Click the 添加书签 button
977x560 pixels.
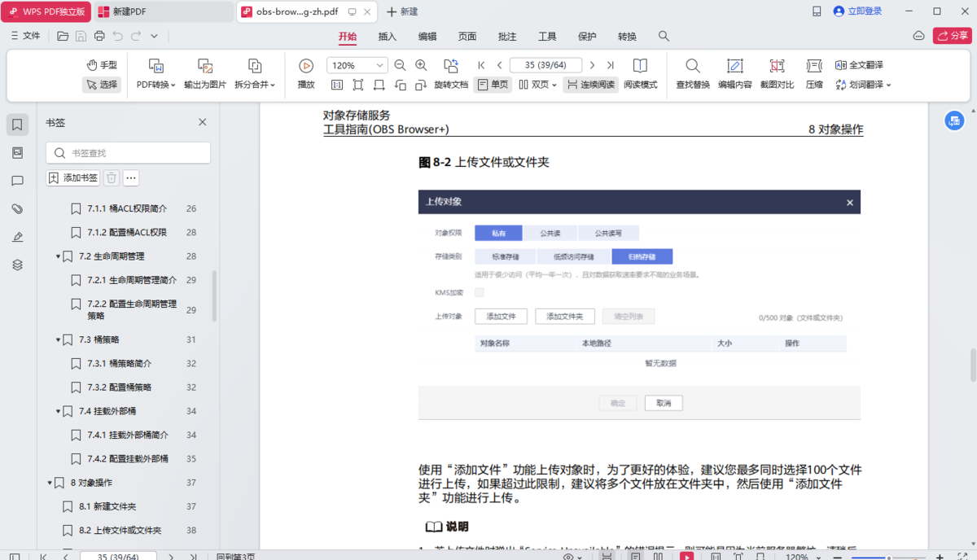click(72, 177)
